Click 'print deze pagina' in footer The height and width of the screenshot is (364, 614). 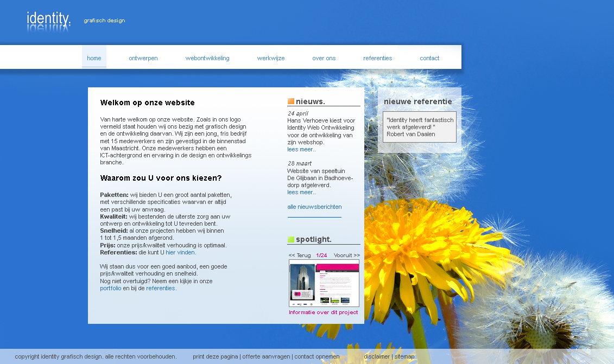click(x=216, y=356)
